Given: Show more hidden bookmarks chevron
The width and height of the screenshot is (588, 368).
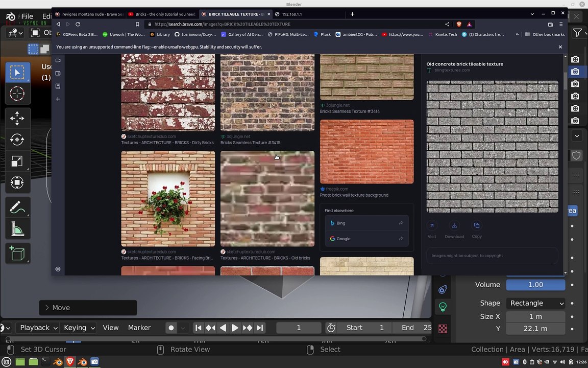Looking at the screenshot, I should [x=517, y=34].
